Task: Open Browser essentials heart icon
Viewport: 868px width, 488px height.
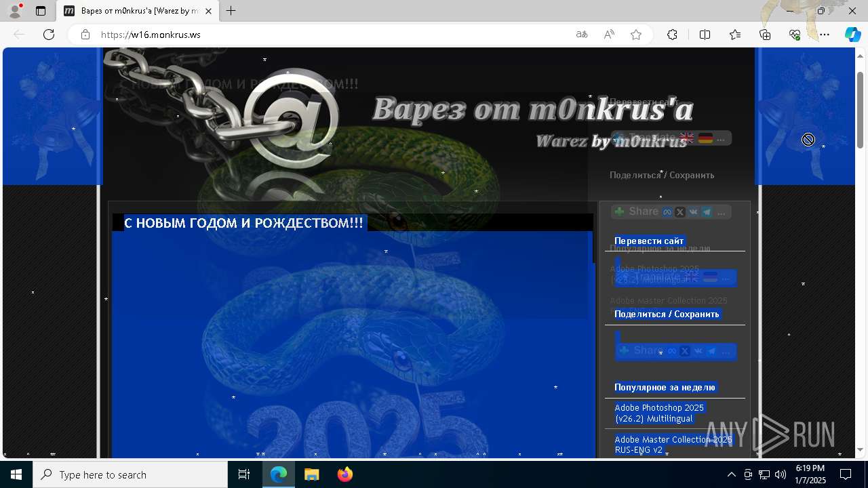Action: tap(795, 35)
